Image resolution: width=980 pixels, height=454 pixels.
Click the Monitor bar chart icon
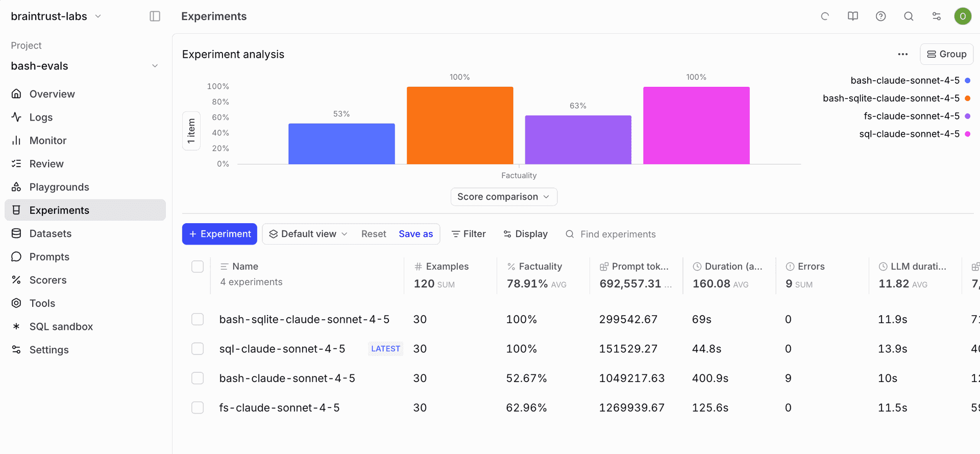tap(16, 140)
